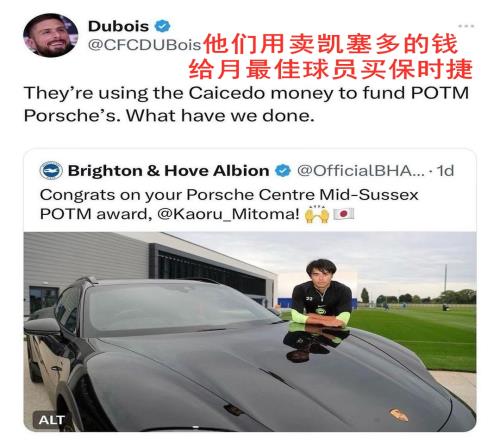Click the Brighton & Hove Albion crest avatar
The image size is (500, 440).
click(x=51, y=170)
